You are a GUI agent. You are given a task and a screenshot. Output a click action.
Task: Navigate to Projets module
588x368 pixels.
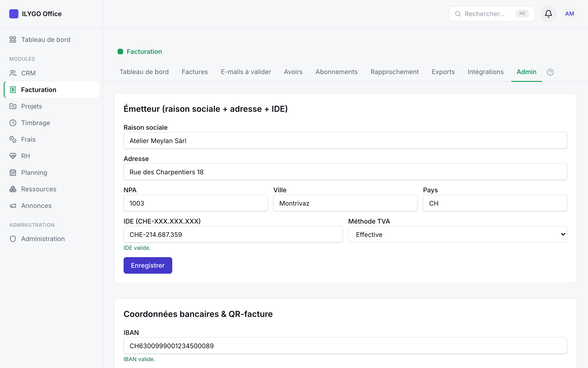[x=51, y=106]
